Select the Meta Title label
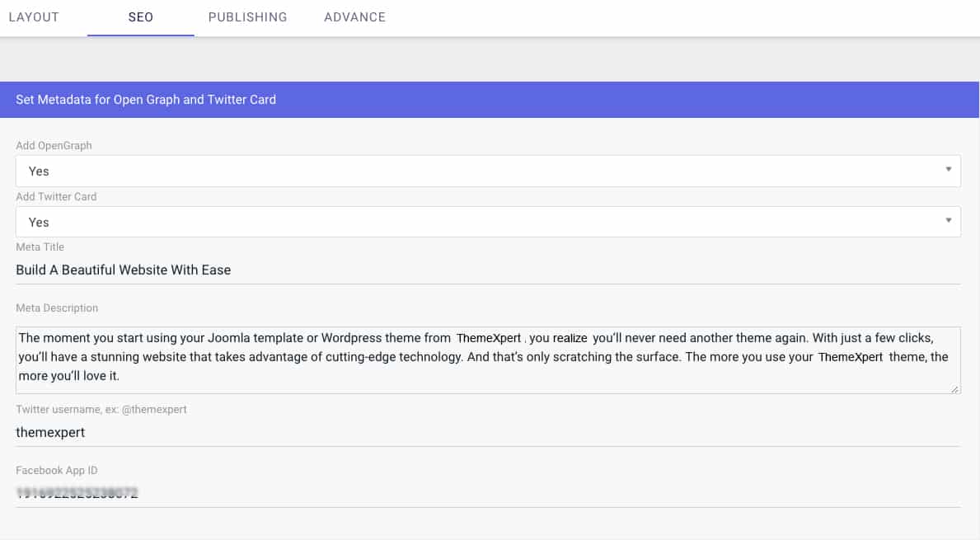Screen dimensions: 980x540 pyautogui.click(x=40, y=247)
